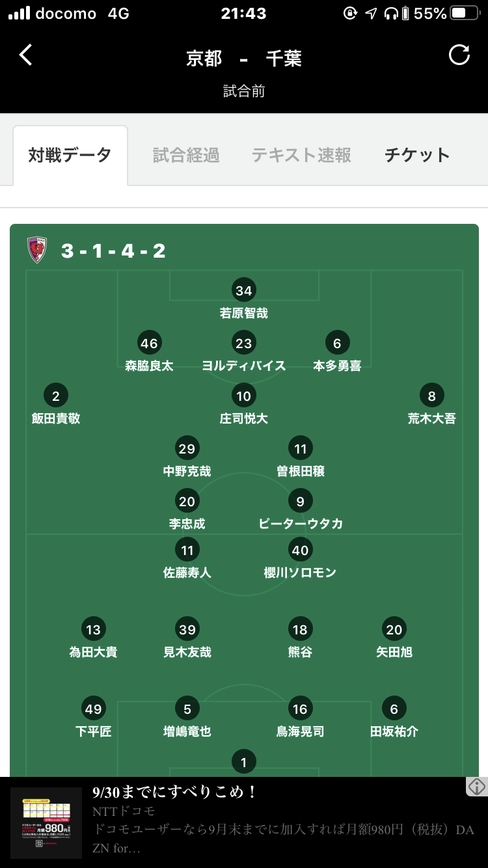Tap goalkeeper number 34 circle
This screenshot has height=868, width=488.
(x=244, y=290)
